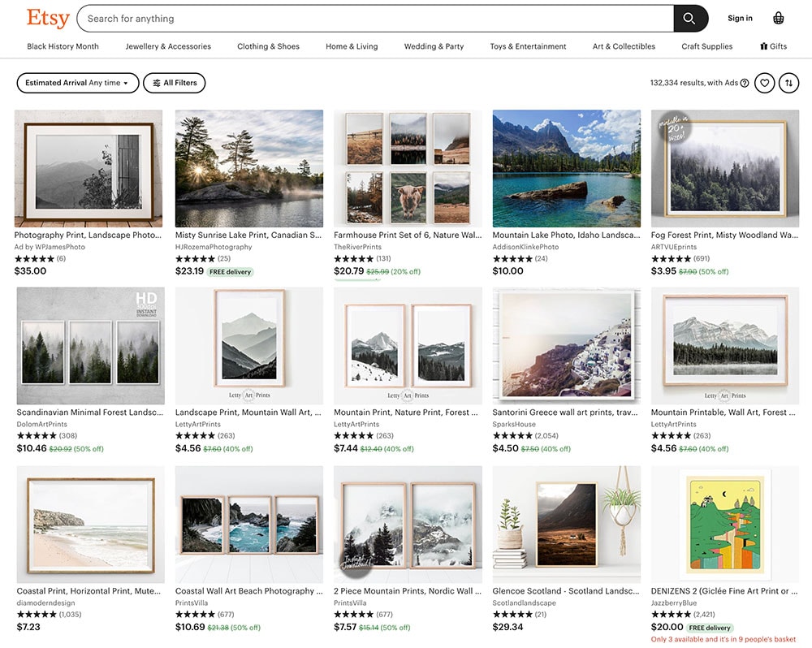Viewport: 812px width, 648px height.
Task: Focus the Search for anything field
Action: point(375,19)
